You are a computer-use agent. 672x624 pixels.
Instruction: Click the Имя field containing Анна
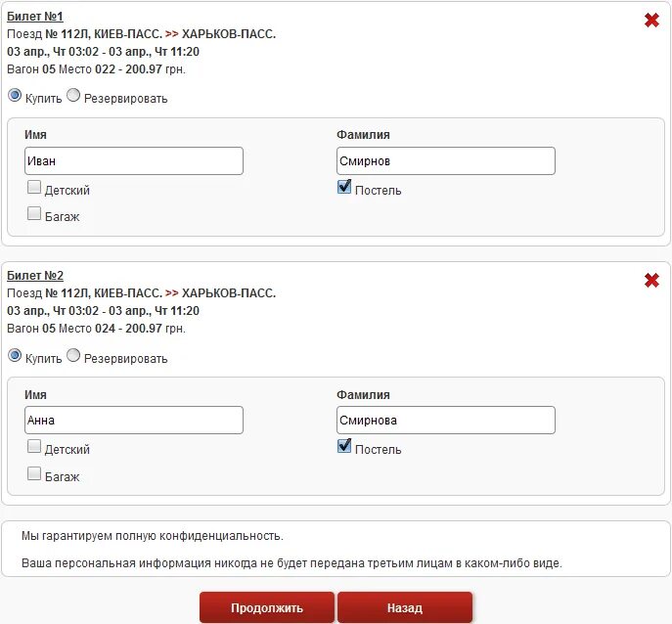[x=134, y=421]
